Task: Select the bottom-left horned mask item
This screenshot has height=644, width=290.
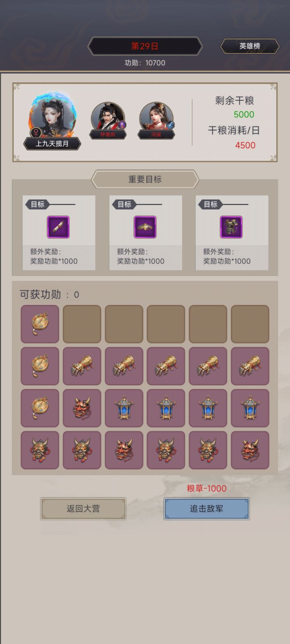Action: 40,450
